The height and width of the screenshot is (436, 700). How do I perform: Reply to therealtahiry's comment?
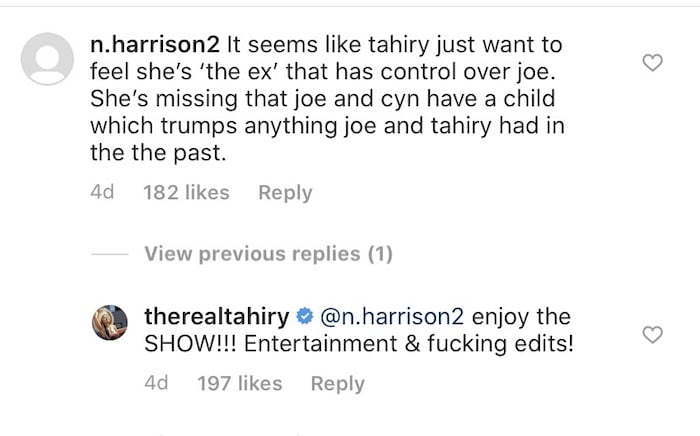tap(338, 384)
